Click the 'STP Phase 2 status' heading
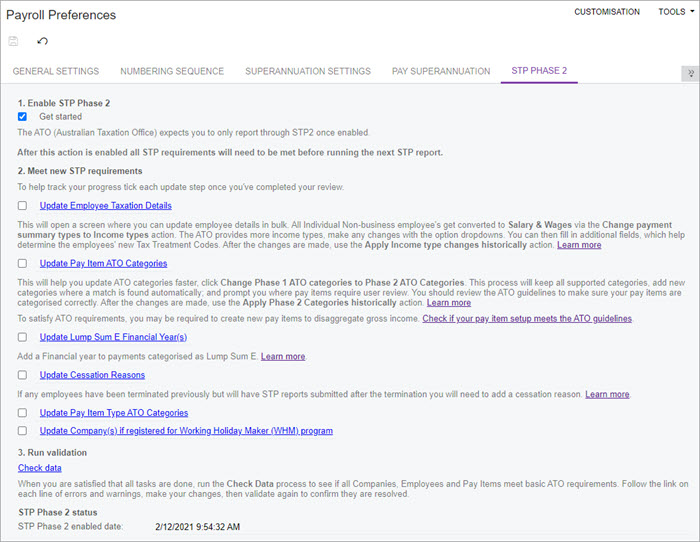This screenshot has width=700, height=542. [x=58, y=513]
